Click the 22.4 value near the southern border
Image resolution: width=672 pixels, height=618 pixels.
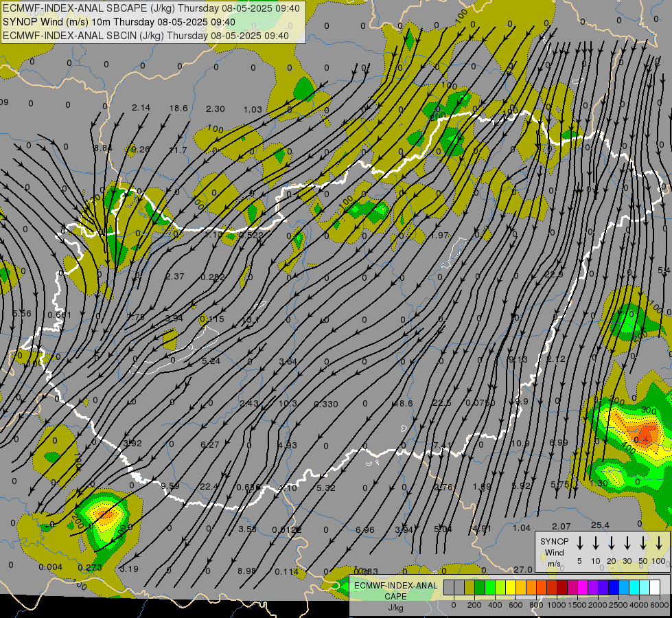(209, 486)
